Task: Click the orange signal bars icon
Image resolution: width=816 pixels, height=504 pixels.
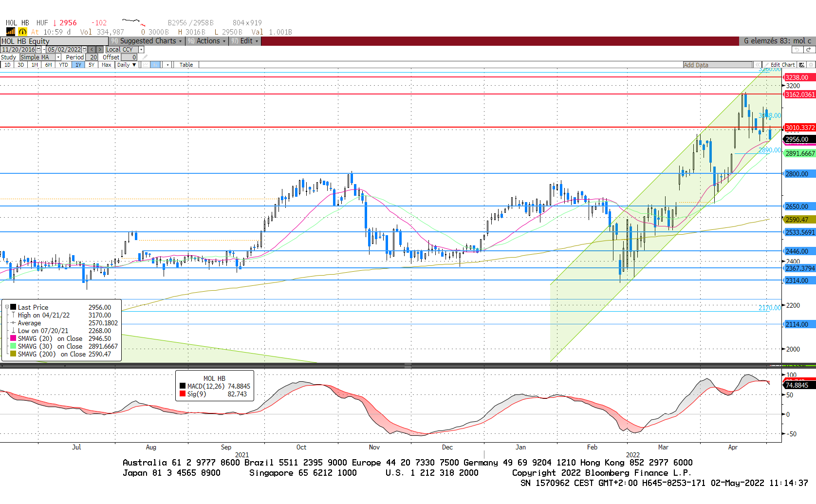Action: point(10,32)
